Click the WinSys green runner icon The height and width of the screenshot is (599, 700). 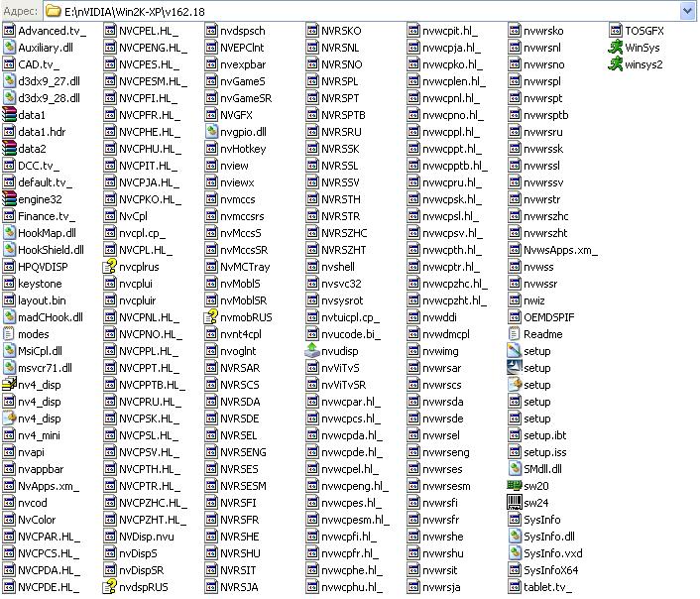(x=616, y=48)
